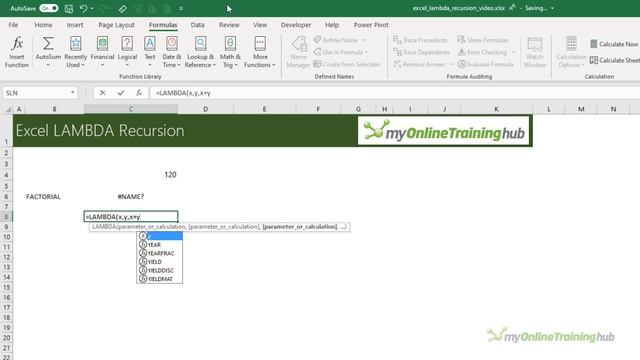Click the fx button in formula bar
The image size is (640, 360).
[x=139, y=93]
